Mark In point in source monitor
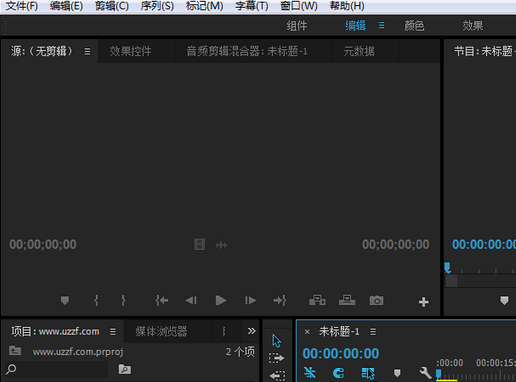 96,300
